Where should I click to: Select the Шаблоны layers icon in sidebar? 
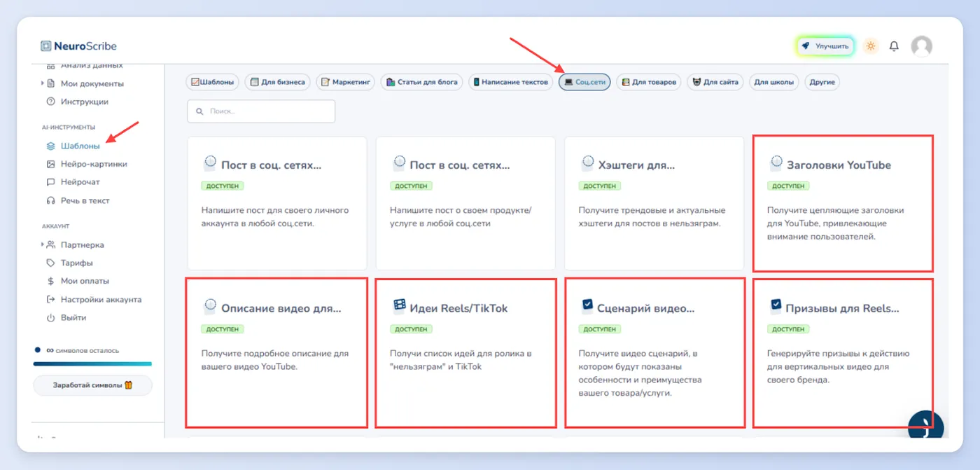pos(50,146)
